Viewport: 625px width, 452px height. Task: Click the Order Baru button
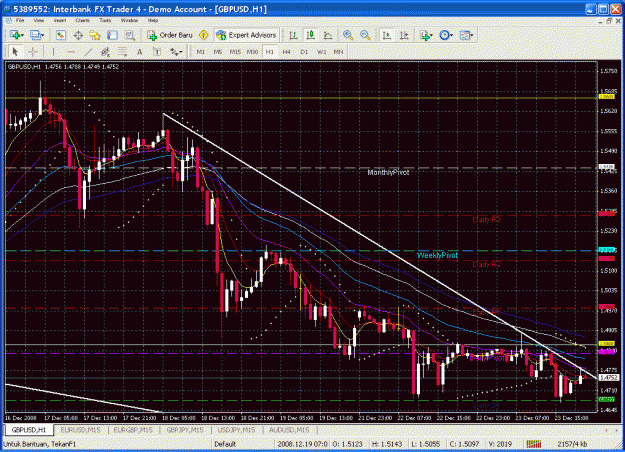(x=170, y=35)
